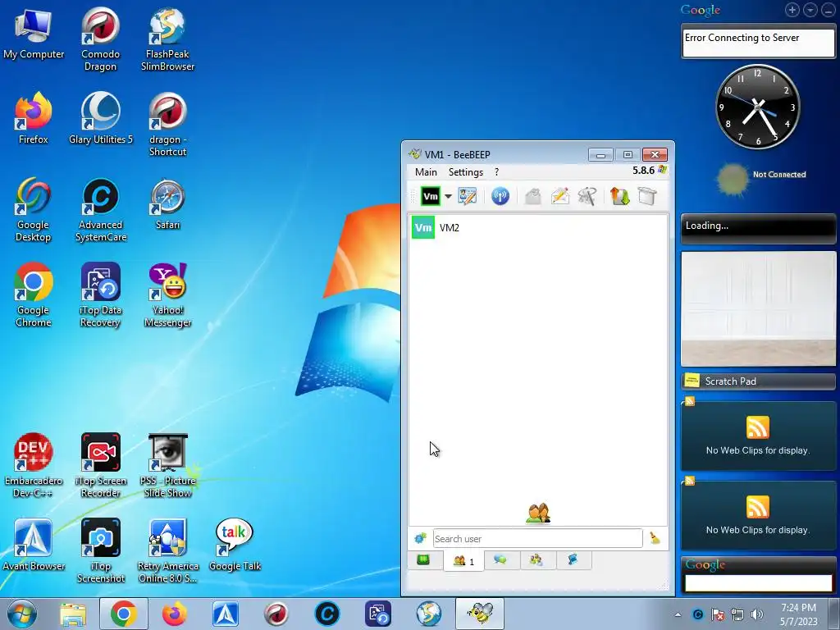
Task: Select the Glary Utilities 5 desktop shortcut
Action: point(101,118)
